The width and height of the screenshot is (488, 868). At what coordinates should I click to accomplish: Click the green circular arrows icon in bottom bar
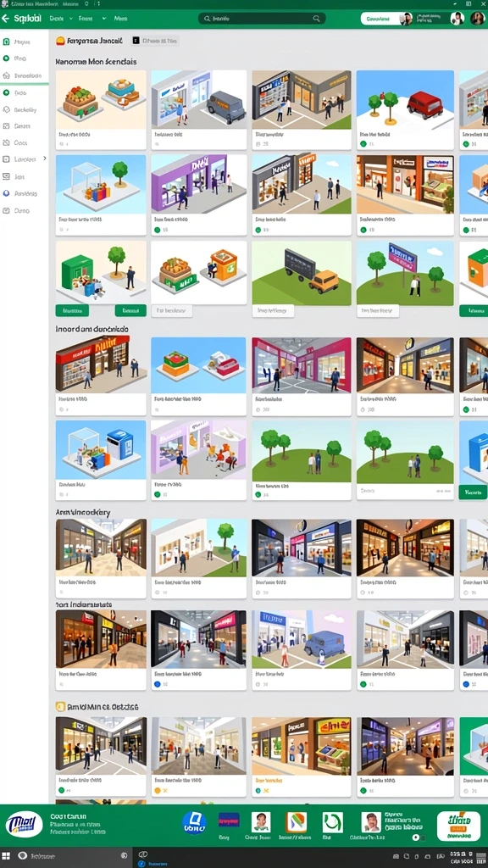[332, 822]
